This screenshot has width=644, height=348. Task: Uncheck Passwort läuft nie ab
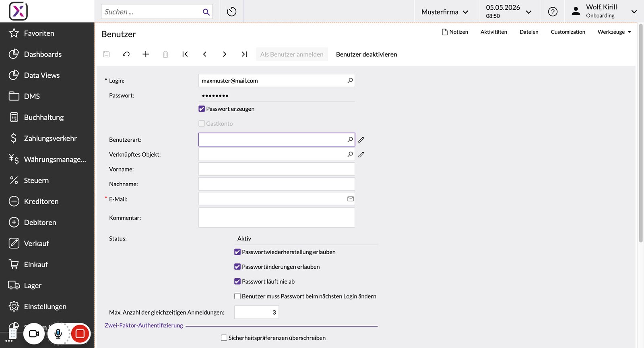click(237, 282)
